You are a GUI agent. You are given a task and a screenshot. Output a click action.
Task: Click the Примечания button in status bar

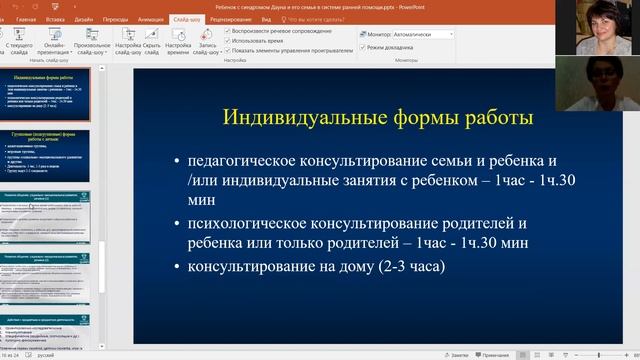click(492, 355)
